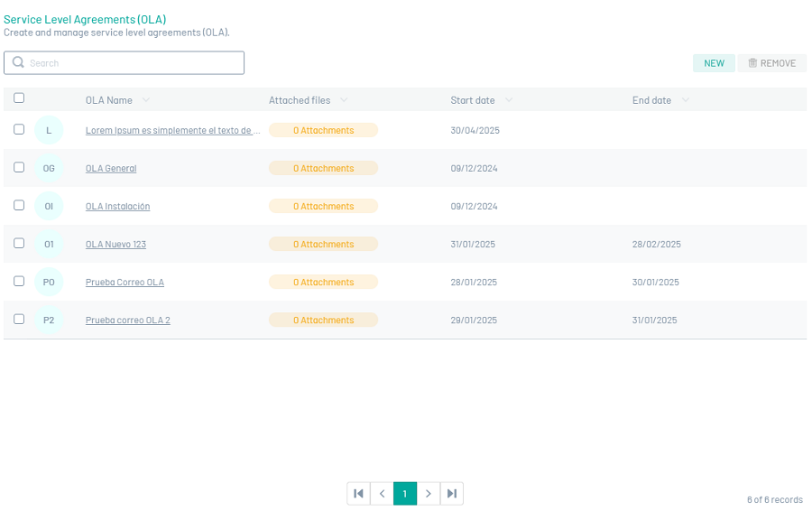Jump to last page icon
The width and height of the screenshot is (812, 511).
(452, 493)
